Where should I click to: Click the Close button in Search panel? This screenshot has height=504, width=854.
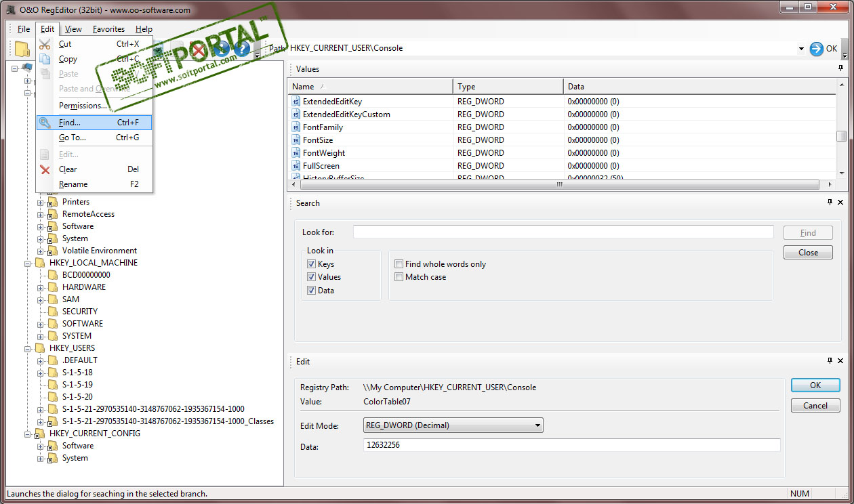click(808, 252)
